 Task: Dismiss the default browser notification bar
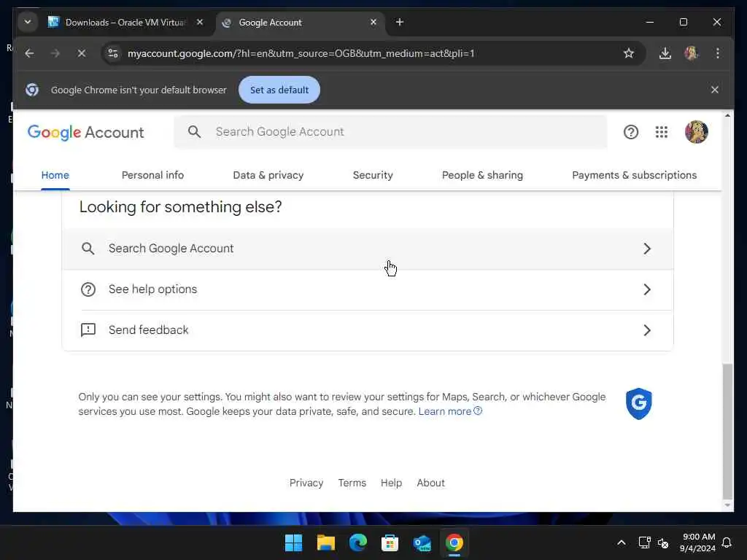click(x=715, y=90)
